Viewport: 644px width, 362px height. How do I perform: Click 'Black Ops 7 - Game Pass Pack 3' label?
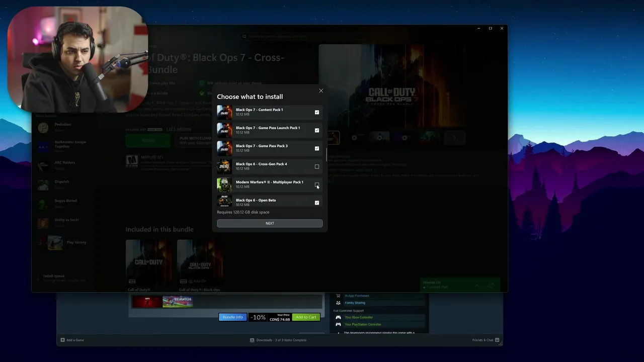(x=262, y=146)
